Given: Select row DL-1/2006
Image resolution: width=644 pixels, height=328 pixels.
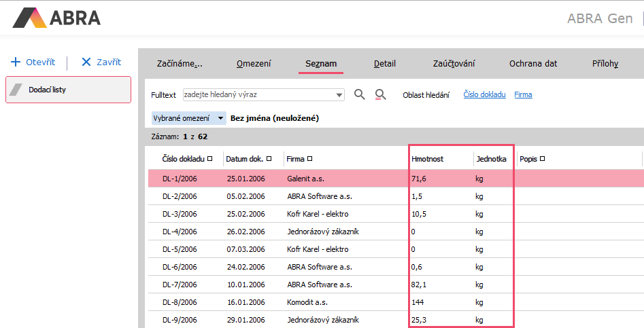Looking at the screenshot, I should tap(396, 179).
